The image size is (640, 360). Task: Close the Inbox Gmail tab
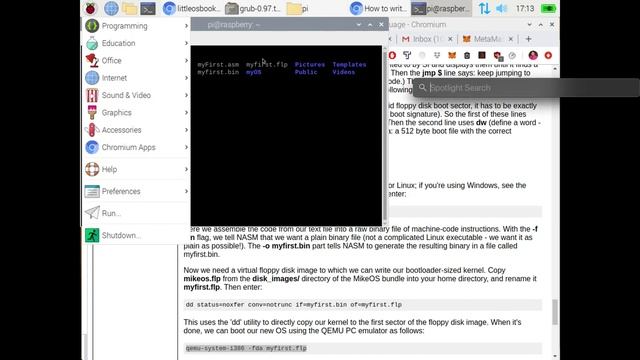(x=450, y=39)
